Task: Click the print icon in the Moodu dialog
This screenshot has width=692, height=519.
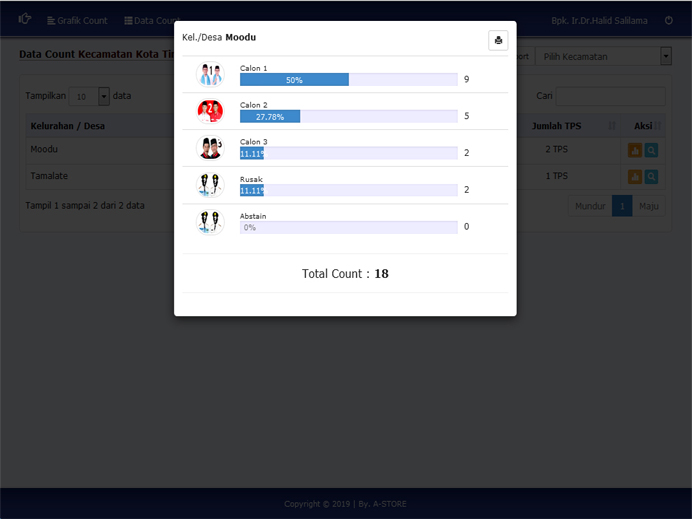Action: [x=498, y=40]
